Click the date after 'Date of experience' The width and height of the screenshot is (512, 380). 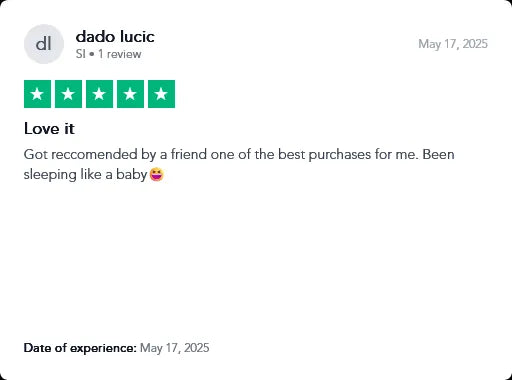[x=175, y=348]
